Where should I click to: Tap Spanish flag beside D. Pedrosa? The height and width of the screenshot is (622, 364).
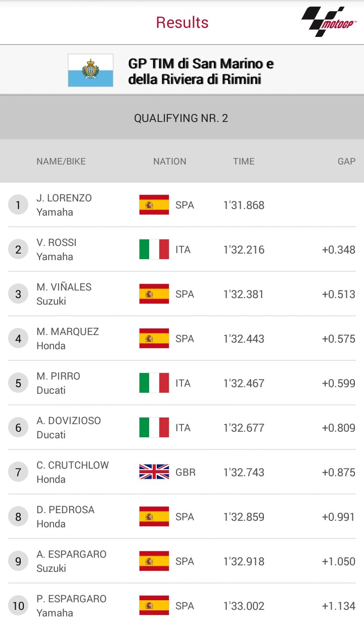154,517
